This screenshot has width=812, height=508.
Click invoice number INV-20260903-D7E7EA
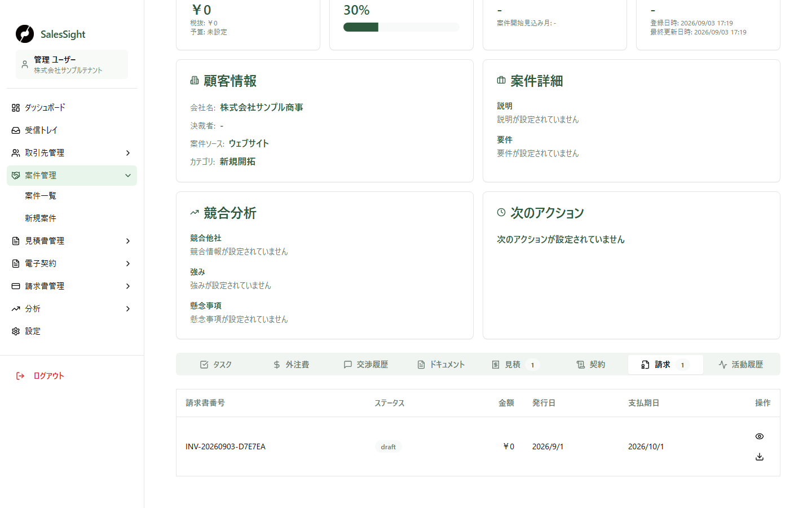click(226, 446)
